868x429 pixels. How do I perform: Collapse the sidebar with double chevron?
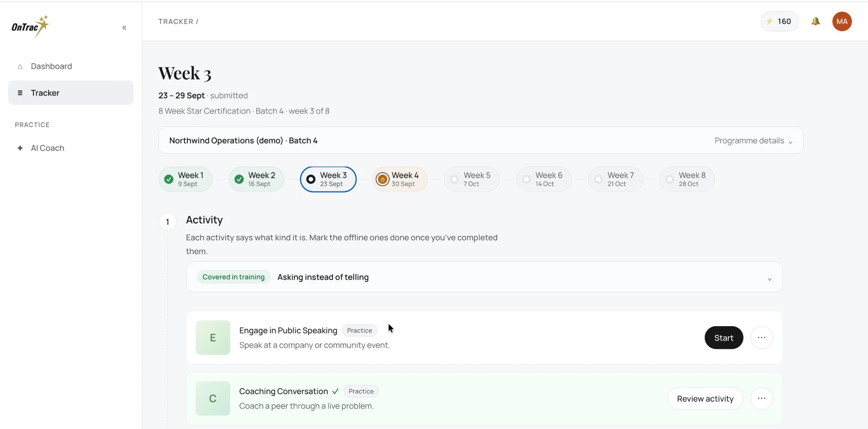(x=124, y=28)
